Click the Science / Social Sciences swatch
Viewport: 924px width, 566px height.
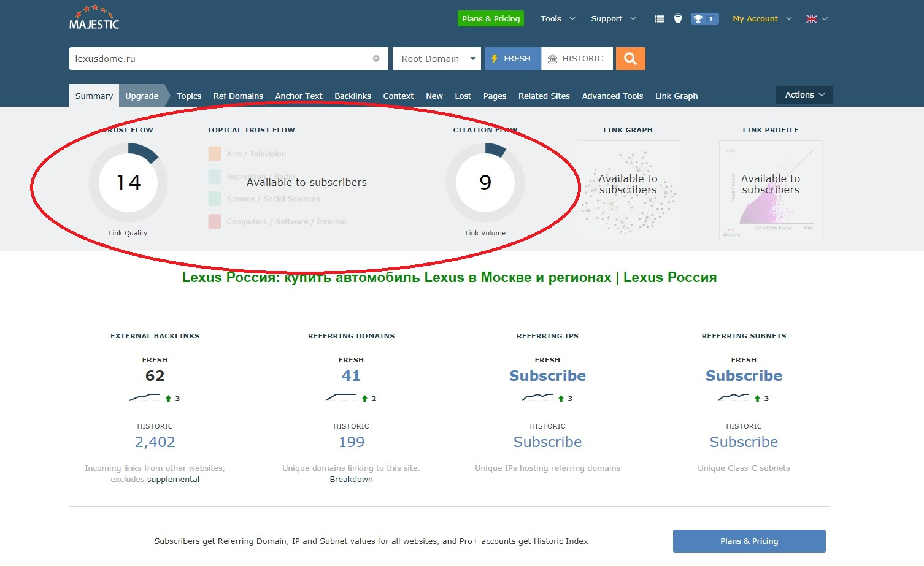(215, 199)
